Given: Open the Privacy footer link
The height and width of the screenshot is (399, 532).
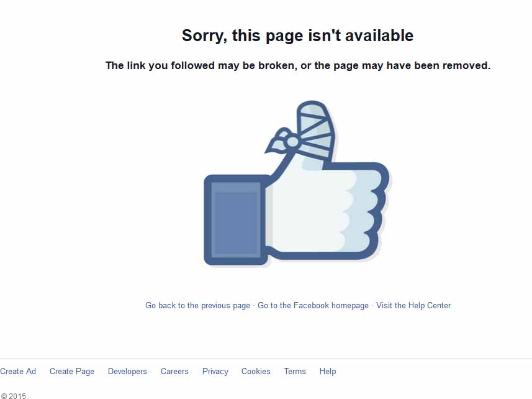Looking at the screenshot, I should (x=215, y=371).
